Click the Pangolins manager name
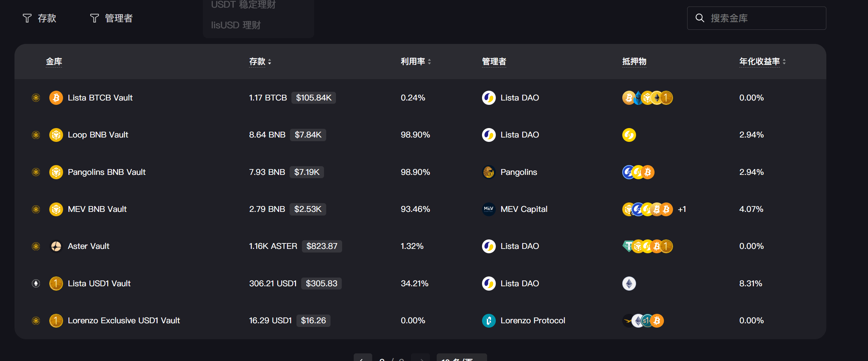Viewport: 868px width, 361px height. 519,172
